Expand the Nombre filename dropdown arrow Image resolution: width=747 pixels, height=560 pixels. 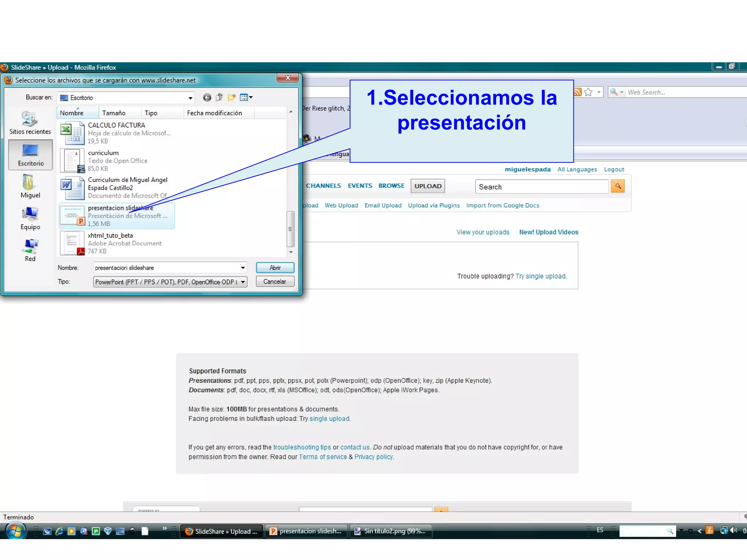[x=243, y=268]
